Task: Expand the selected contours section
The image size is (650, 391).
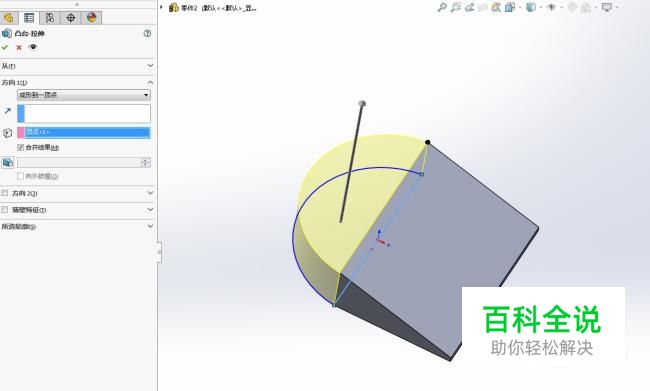Action: pos(150,226)
